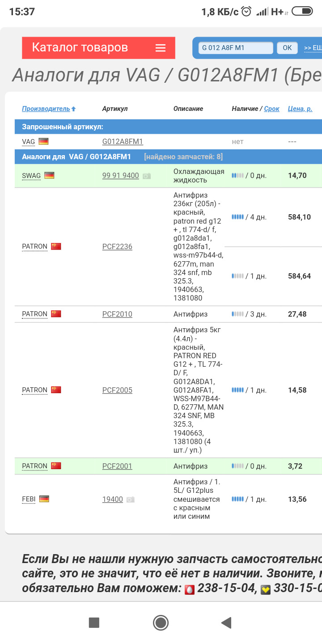Open the catalog hamburger menu icon
Image resolution: width=322 pixels, height=644 pixels.
161,48
